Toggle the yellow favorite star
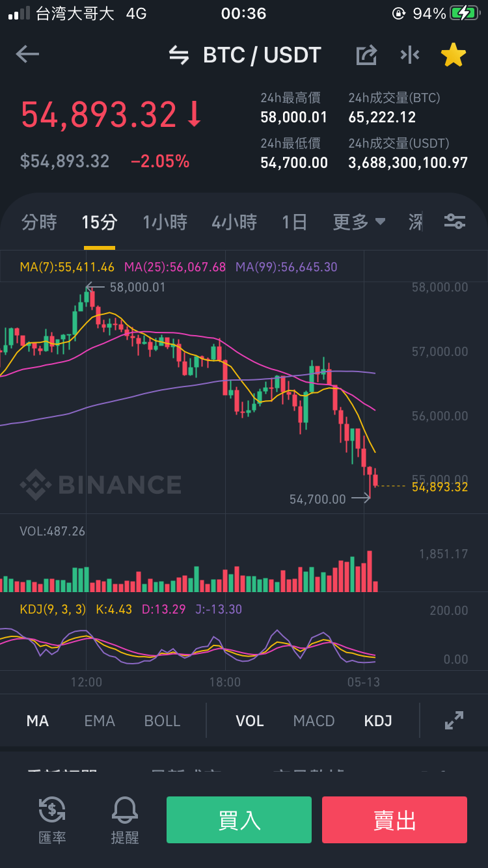Image resolution: width=488 pixels, height=868 pixels. (454, 55)
